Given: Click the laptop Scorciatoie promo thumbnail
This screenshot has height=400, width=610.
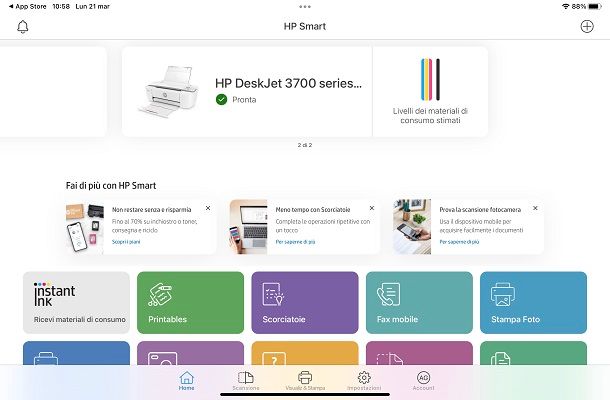Looking at the screenshot, I should [249, 227].
